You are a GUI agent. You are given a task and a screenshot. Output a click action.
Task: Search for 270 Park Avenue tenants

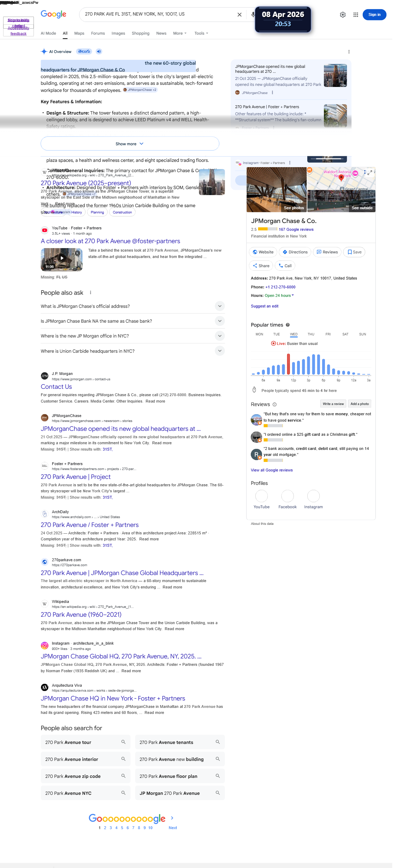[x=180, y=742]
